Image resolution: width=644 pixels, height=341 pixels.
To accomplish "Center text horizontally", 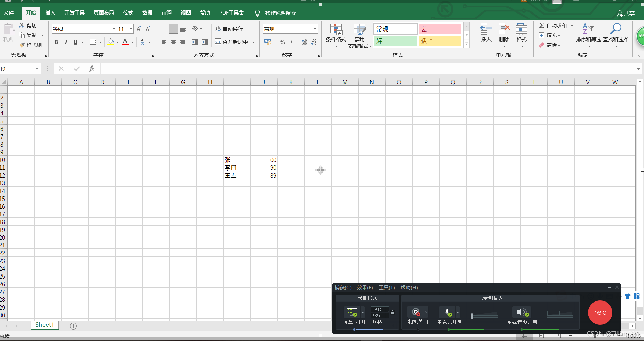I will tap(173, 42).
